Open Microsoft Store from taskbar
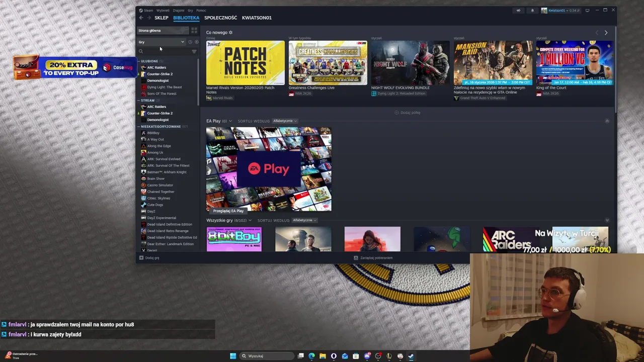The height and width of the screenshot is (362, 644). 356,356
